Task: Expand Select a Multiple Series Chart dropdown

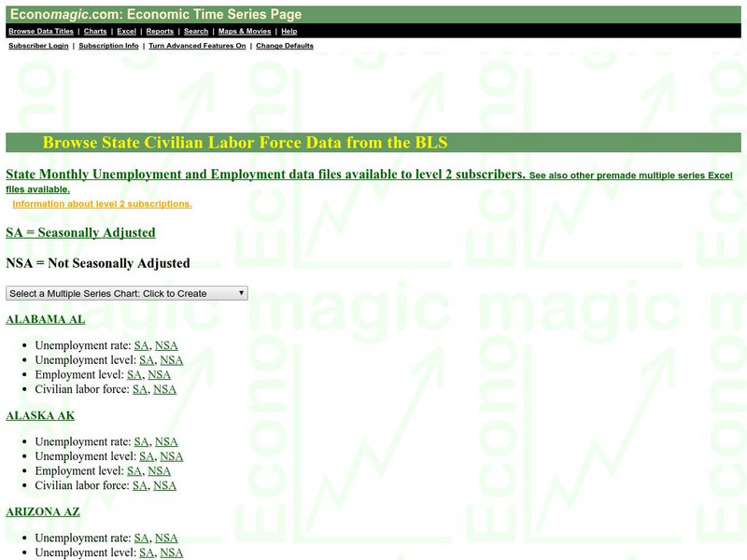Action: coord(127,293)
